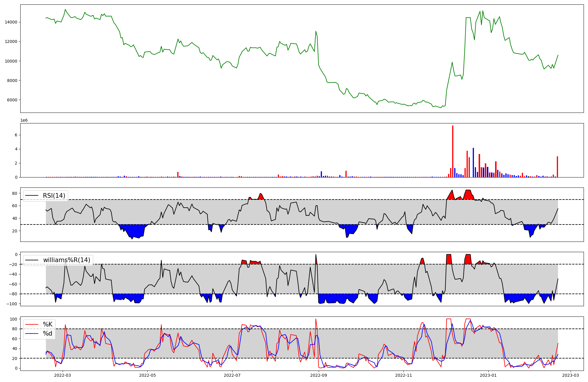Click the 2022-03 x-axis date label
This screenshot has height=382, width=588.
[x=63, y=375]
